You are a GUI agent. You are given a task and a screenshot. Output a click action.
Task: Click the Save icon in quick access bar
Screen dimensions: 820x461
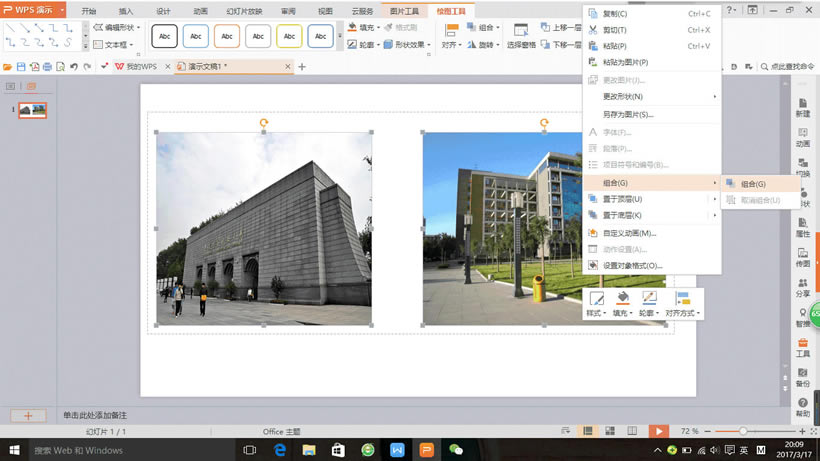pyautogui.click(x=21, y=67)
